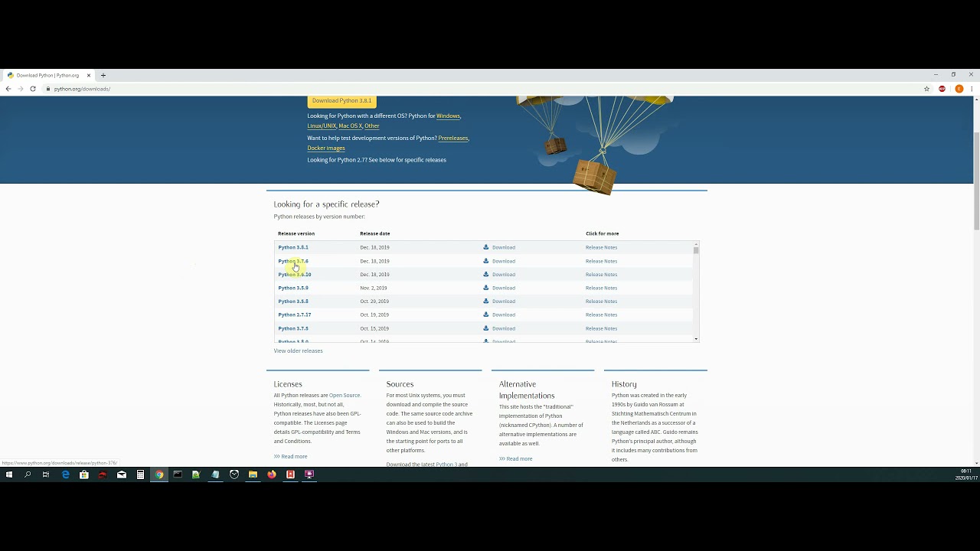980x551 pixels.
Task: Launch Microsoft Edge from the taskbar
Action: (x=65, y=474)
